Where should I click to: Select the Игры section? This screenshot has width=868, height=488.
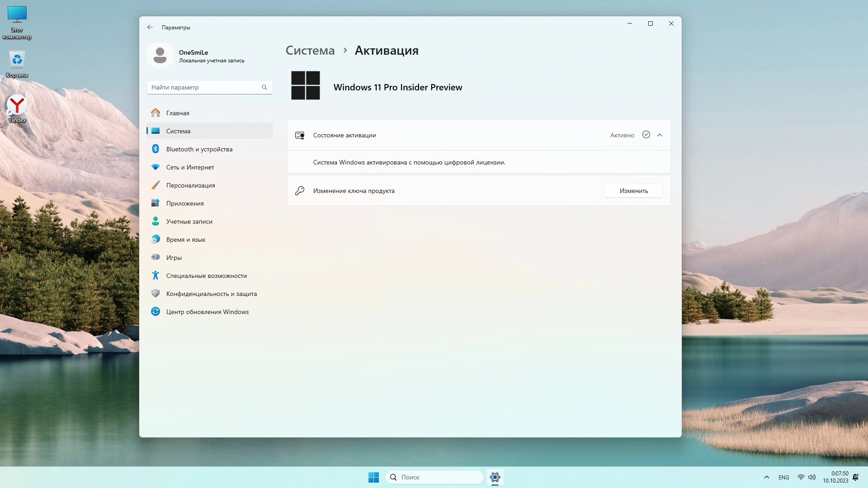pyautogui.click(x=174, y=258)
